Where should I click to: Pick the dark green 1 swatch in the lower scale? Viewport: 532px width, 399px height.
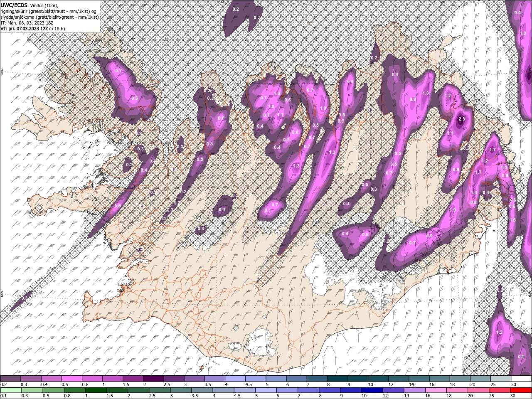pos(96,390)
